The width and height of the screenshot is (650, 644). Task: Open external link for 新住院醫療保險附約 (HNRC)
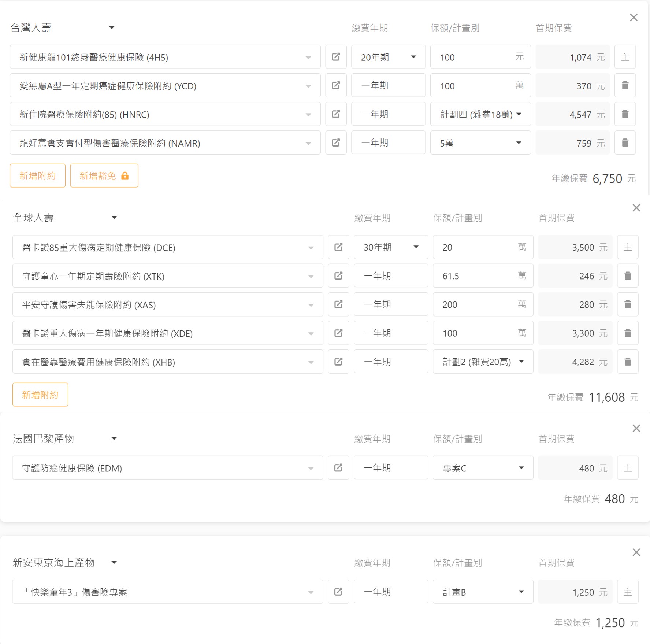(x=336, y=114)
